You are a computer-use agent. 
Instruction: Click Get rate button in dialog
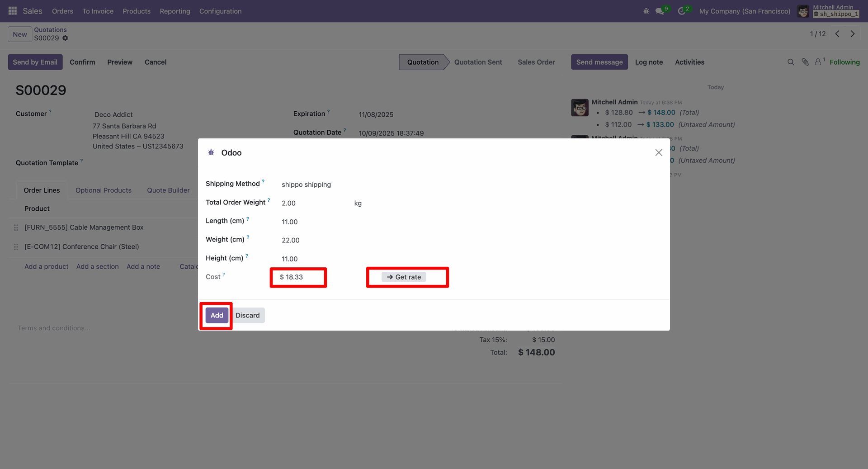coord(404,277)
